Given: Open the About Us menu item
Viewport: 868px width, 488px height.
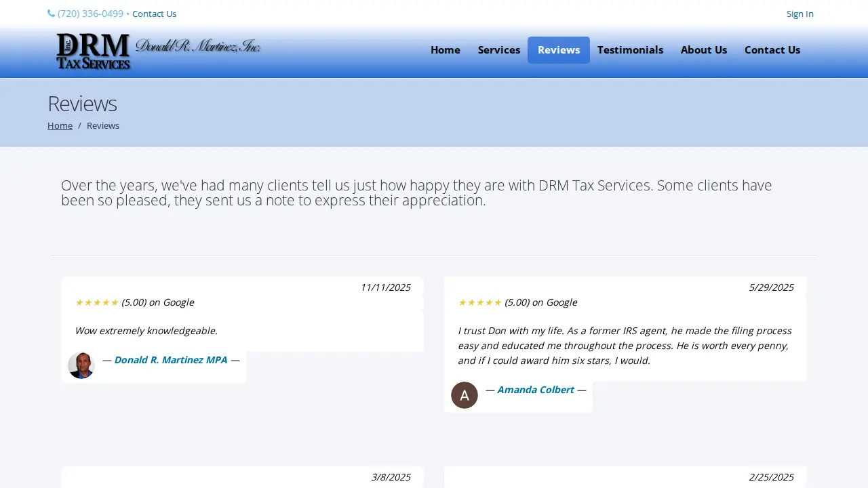Looking at the screenshot, I should [704, 50].
